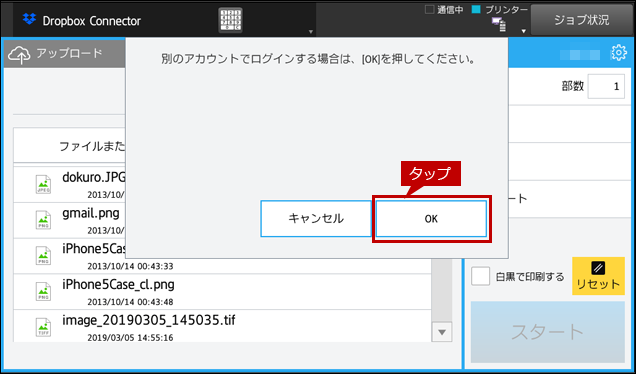636x374 pixels.
Task: Select the dokuro.JPG file
Action: (70, 185)
